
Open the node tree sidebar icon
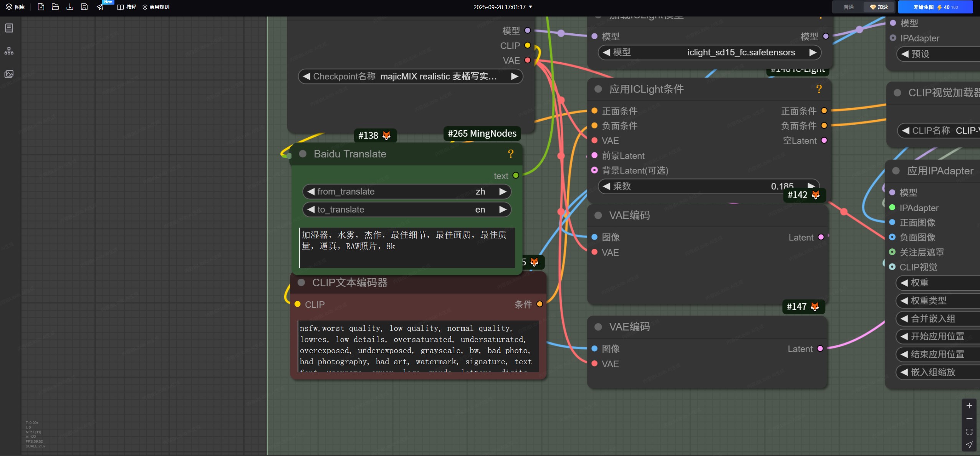click(9, 51)
